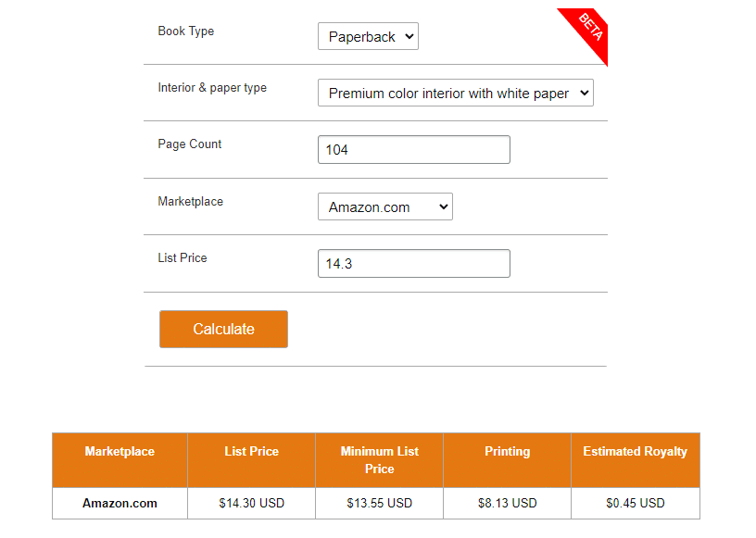
Task: Click the Minimum List Price header
Action: click(x=379, y=459)
